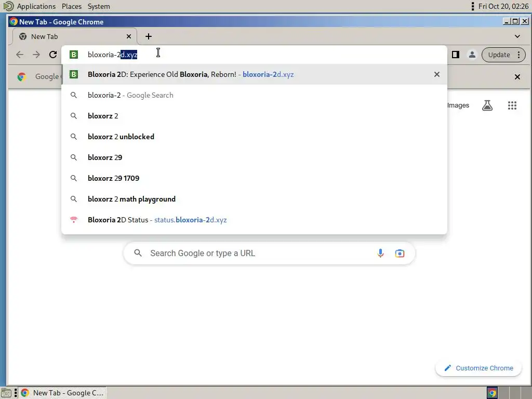Choose the 'bloxorz 29' suggestion

tap(254, 157)
